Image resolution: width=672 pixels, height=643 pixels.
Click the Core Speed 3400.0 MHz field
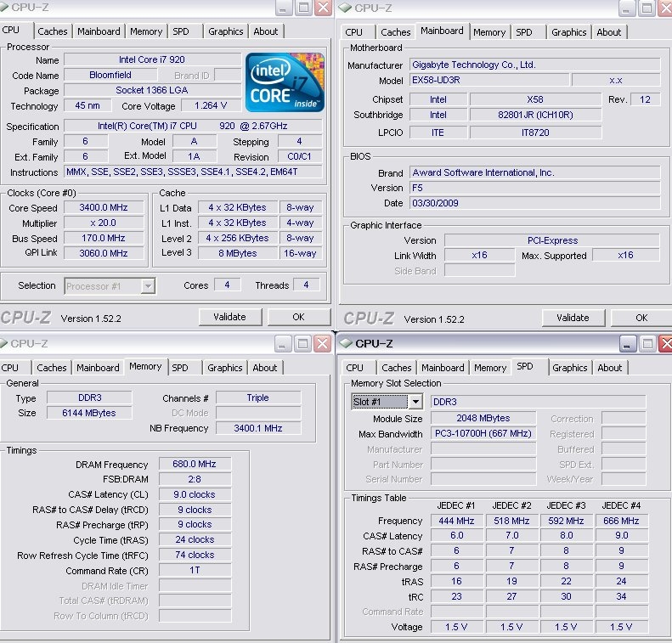(104, 208)
